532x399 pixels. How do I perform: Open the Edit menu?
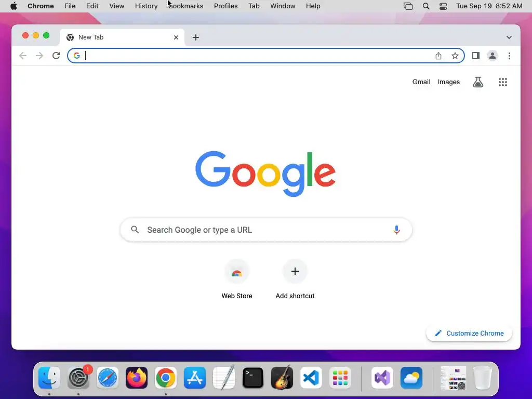(x=92, y=6)
